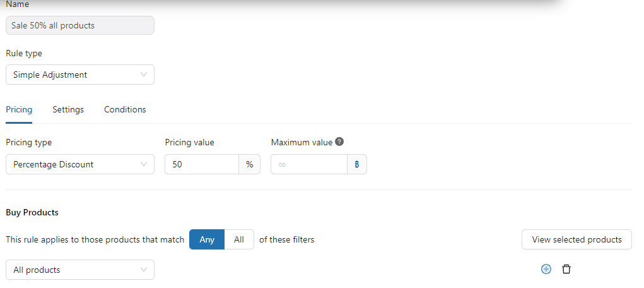
Task: Click the baht currency symbol addon
Action: tap(357, 164)
